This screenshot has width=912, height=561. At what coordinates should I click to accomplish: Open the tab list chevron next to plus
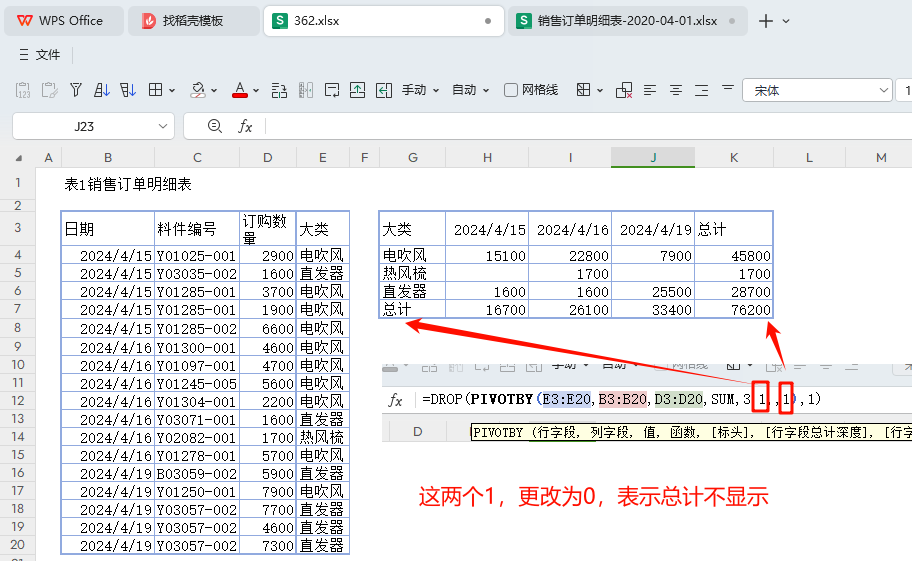coord(786,21)
